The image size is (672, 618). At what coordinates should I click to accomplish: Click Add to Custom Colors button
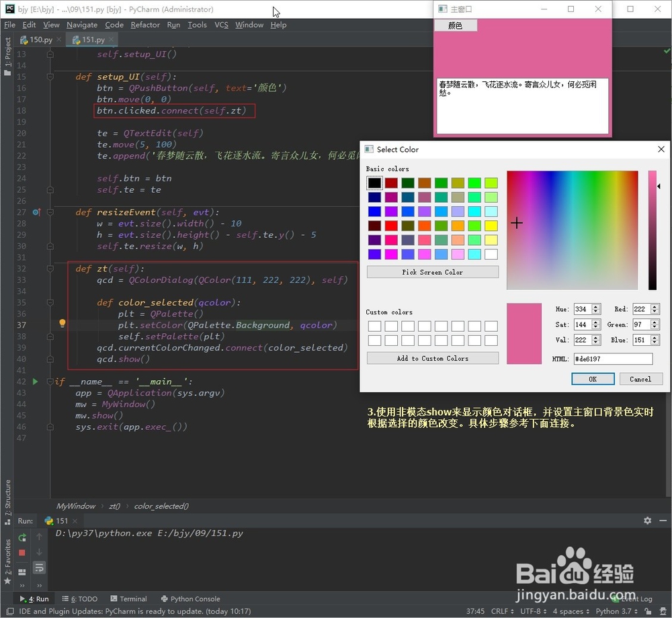432,358
